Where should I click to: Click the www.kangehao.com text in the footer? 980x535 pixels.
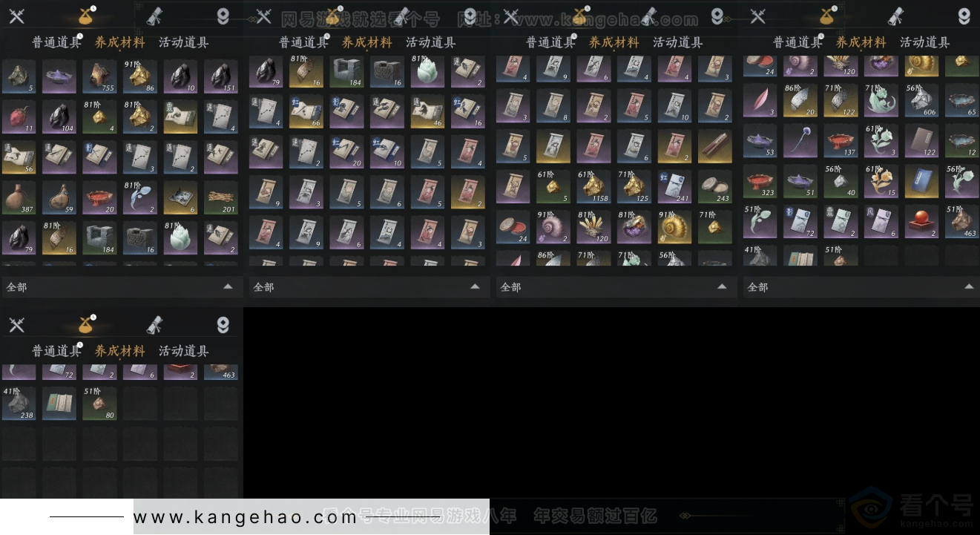(246, 517)
